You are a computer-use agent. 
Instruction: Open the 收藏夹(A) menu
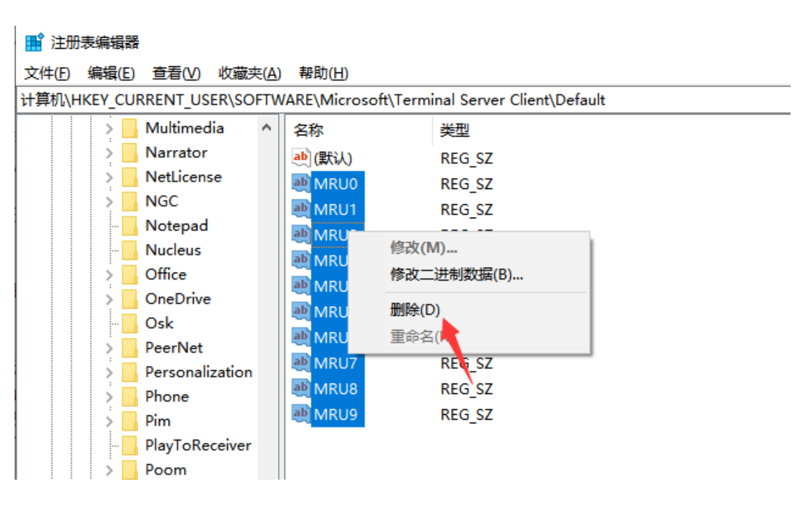250,73
